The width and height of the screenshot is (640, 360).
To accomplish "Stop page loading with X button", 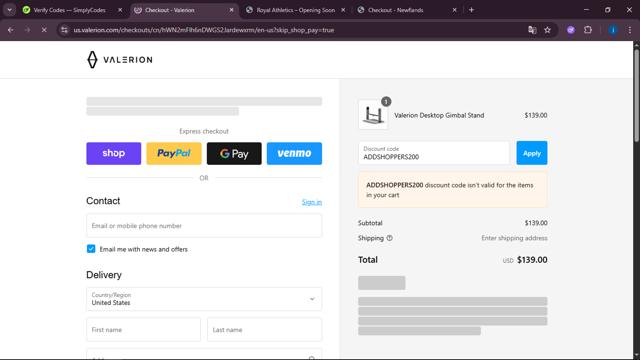I will [44, 30].
